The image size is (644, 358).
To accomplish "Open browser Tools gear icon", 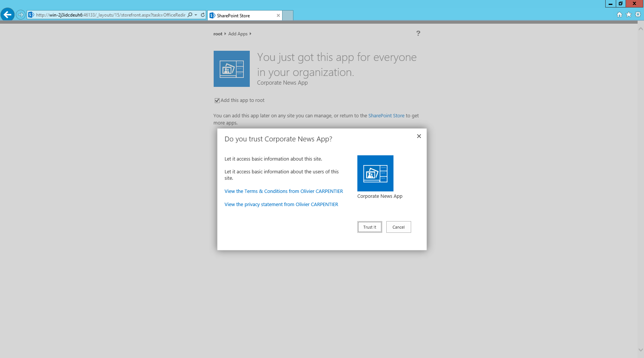I will point(638,15).
